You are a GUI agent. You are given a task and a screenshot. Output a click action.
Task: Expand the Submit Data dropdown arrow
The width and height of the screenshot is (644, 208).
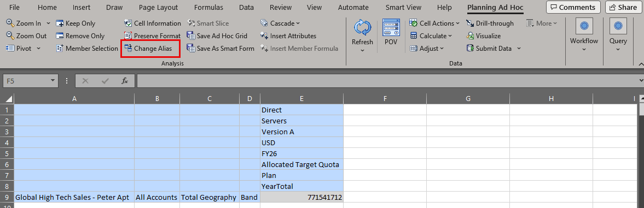coord(519,48)
